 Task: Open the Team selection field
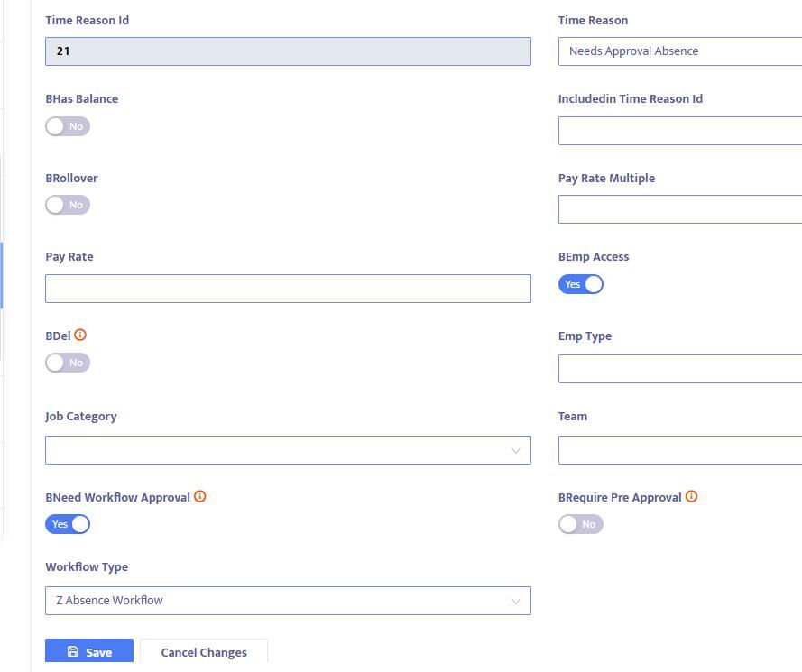(679, 450)
